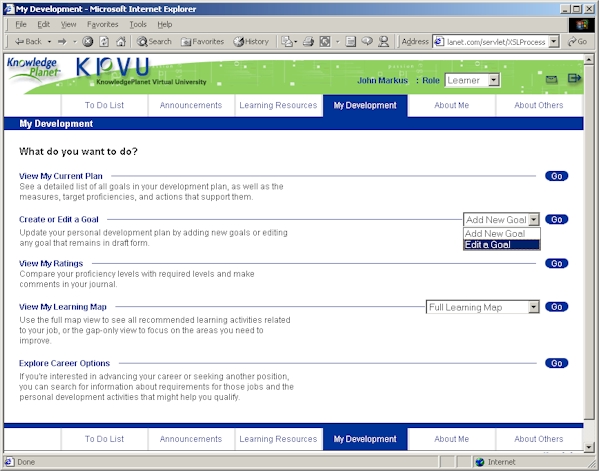Screen dimensions: 600x472
Task: Click the Forward arrow toolbar button
Action: click(x=62, y=41)
